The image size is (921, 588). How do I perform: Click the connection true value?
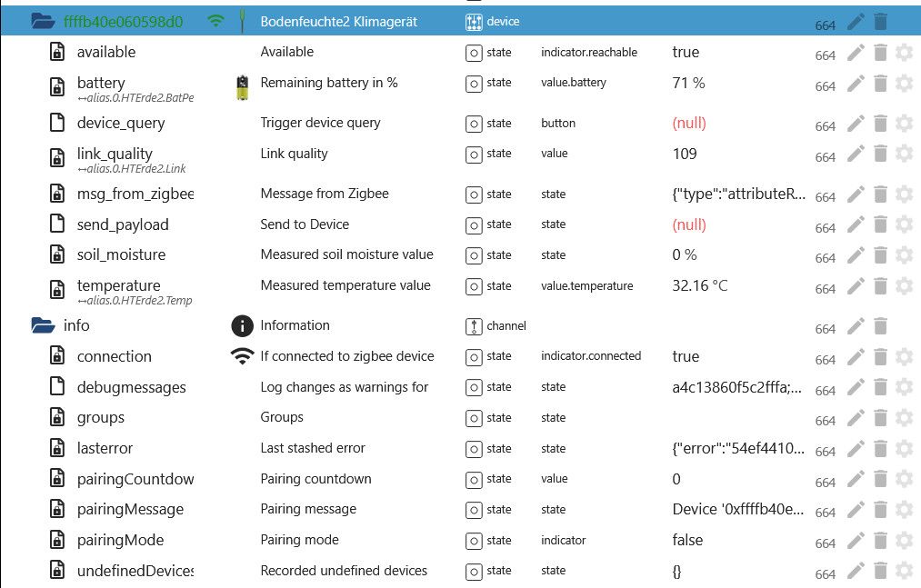click(x=686, y=356)
